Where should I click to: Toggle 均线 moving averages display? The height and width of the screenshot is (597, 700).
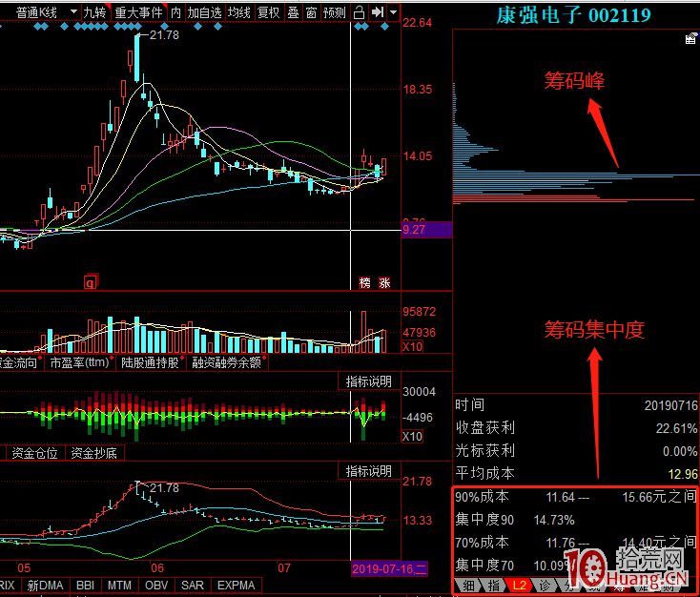tap(238, 12)
